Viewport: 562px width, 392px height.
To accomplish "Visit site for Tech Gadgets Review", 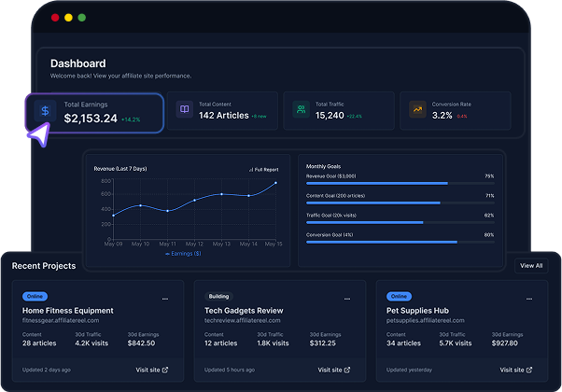I will click(334, 370).
